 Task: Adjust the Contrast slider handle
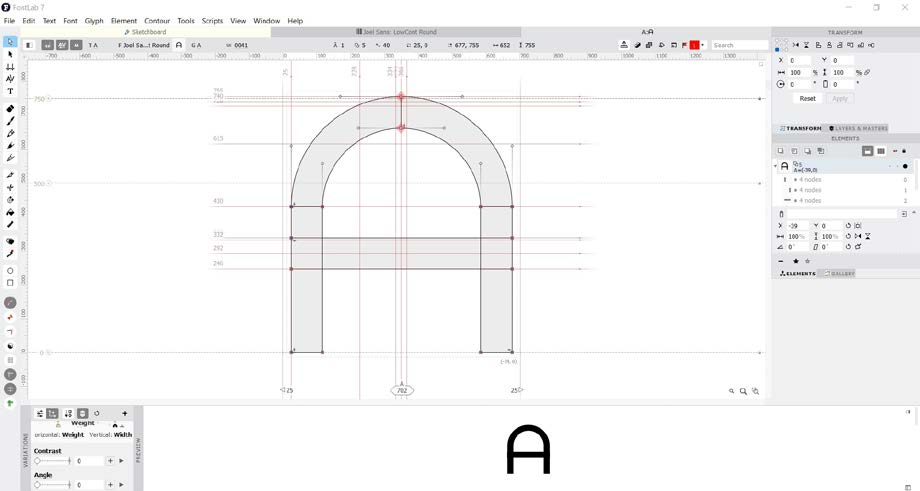coord(38,461)
